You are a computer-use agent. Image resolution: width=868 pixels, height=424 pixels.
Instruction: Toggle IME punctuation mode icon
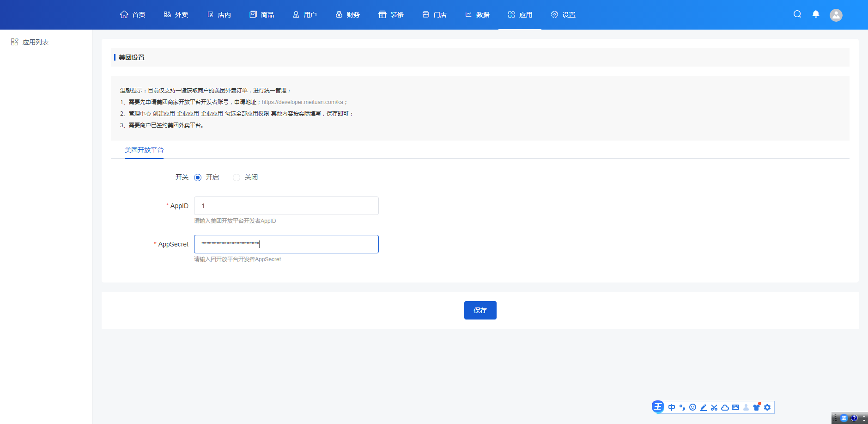(682, 407)
